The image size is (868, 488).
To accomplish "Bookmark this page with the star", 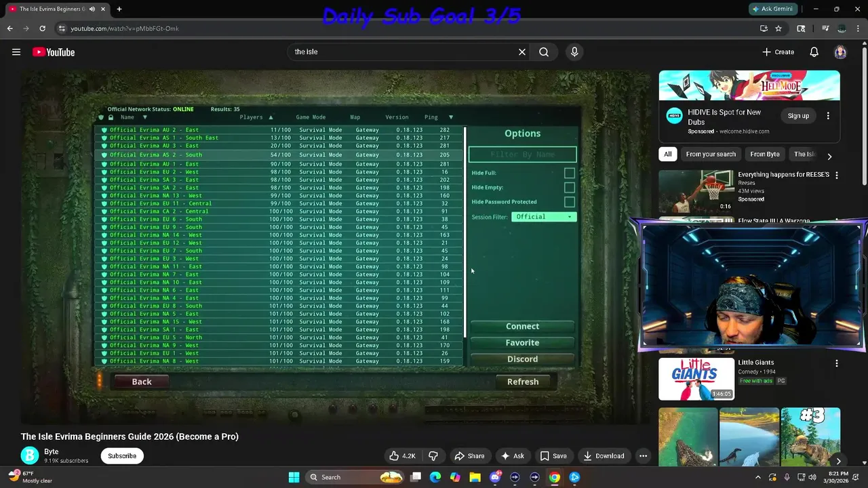I will (x=778, y=28).
